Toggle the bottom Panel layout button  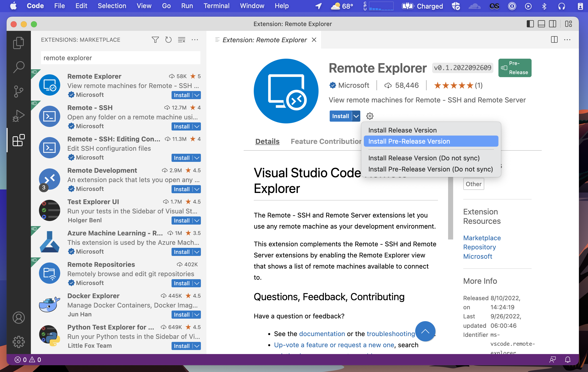[x=541, y=24]
